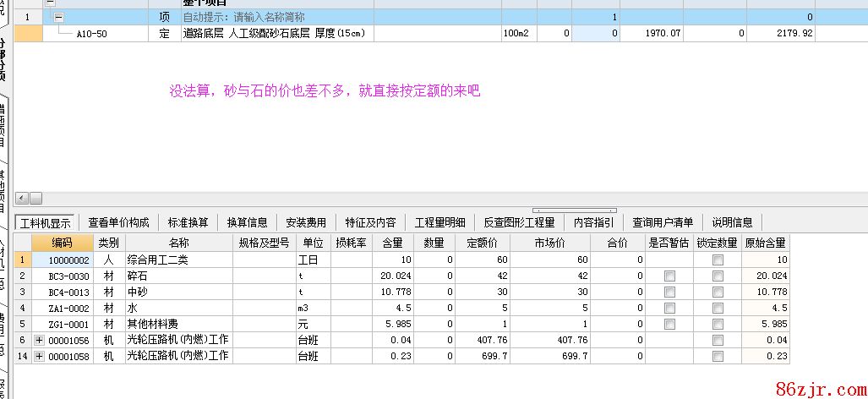Show the 说明信息 tab
This screenshot has height=399, width=868.
732,222
